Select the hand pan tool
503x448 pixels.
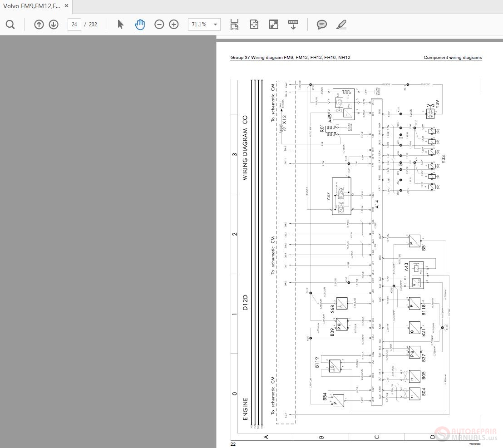140,25
